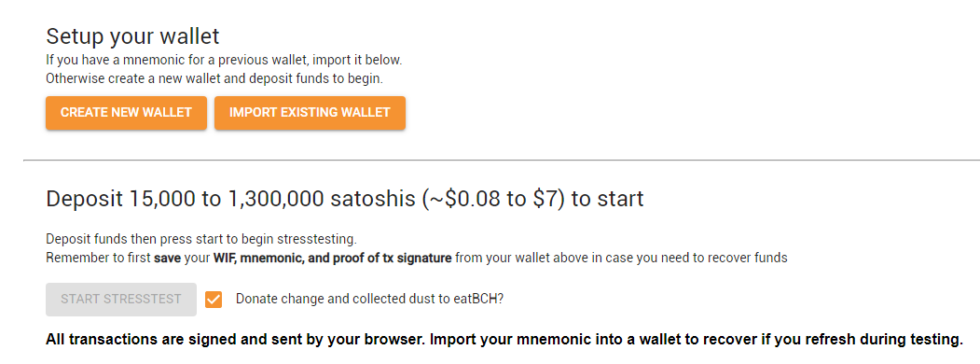Click the 'Otherwise create a new wallet' line
The width and height of the screenshot is (980, 364).
214,79
